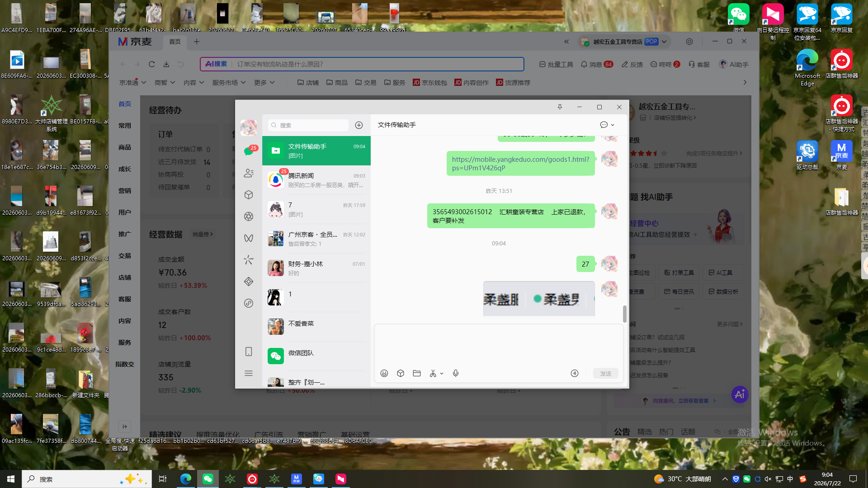Expand the Jingmai left sidebar arrow
Screen dimensions: 868x488
[125, 426]
